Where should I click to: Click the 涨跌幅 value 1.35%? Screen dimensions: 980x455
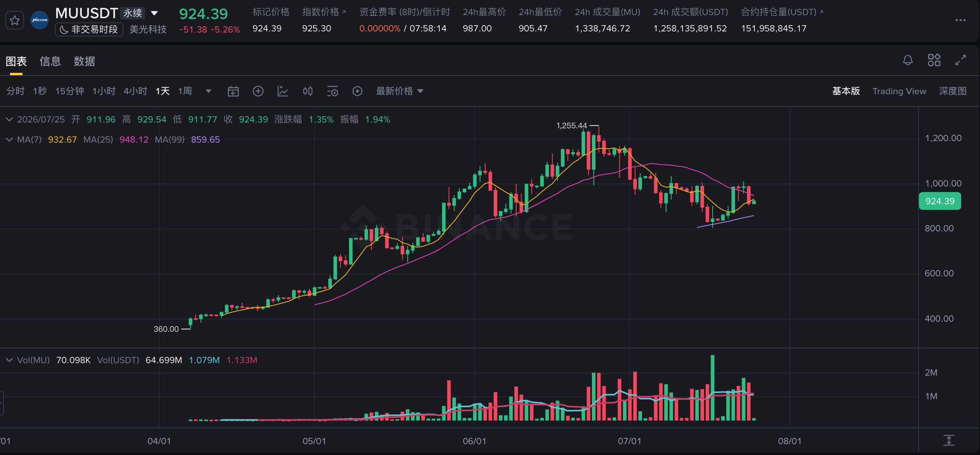(x=321, y=119)
